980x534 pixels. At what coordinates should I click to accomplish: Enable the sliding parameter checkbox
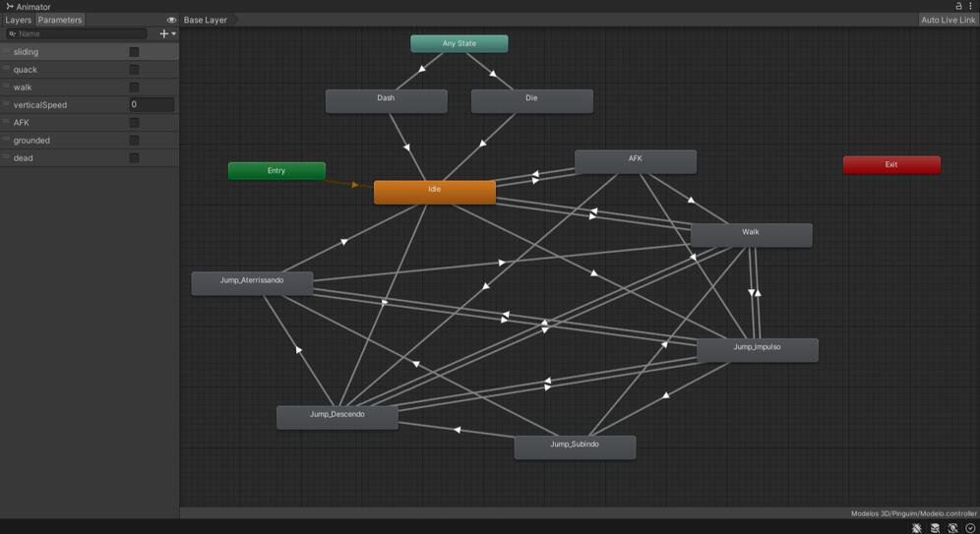[134, 52]
